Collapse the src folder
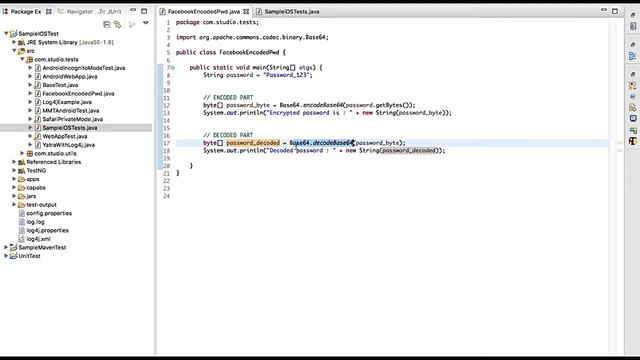640x360 pixels. click(14, 50)
